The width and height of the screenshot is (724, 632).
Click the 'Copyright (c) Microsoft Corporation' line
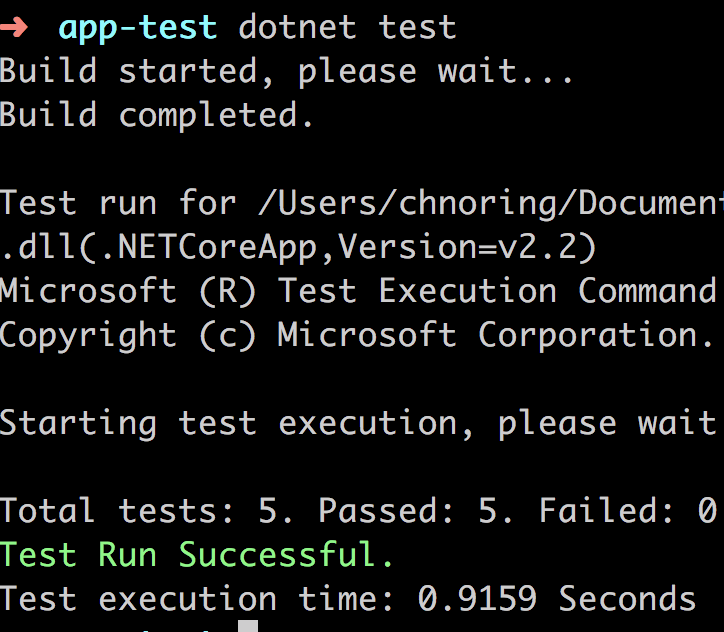click(357, 335)
